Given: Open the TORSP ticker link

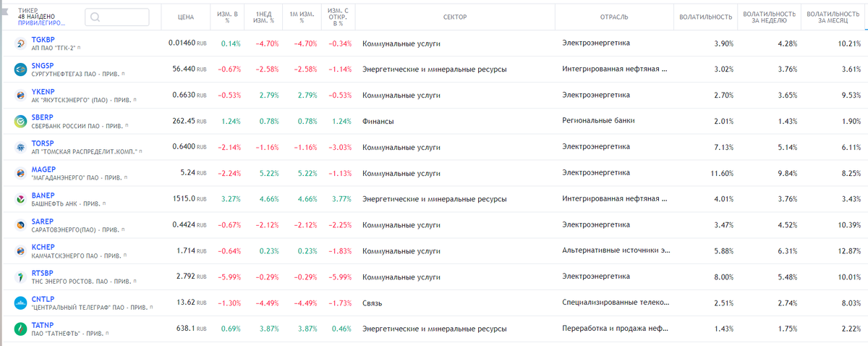Looking at the screenshot, I should (43, 144).
